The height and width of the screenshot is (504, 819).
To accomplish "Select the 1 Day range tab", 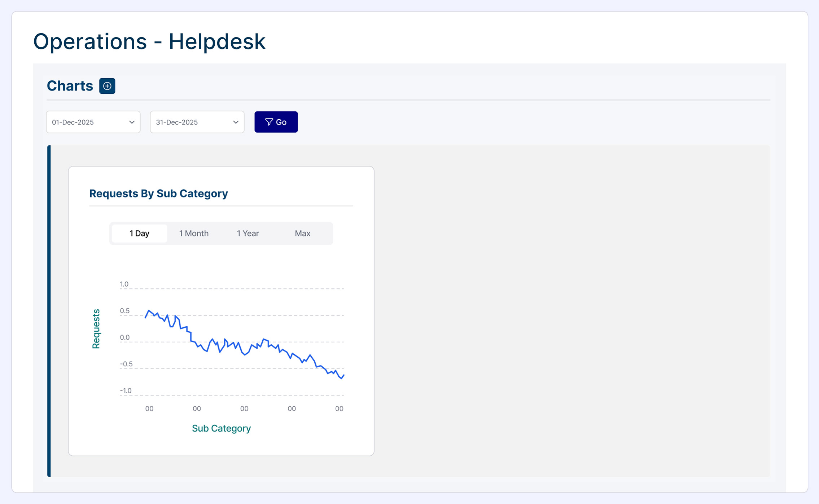I will [139, 233].
